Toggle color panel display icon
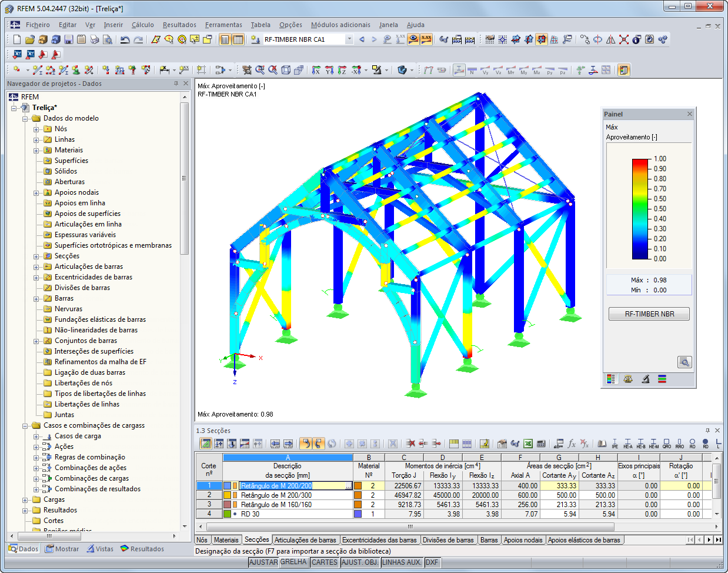Screen dimensions: 728x573 coord(624,70)
